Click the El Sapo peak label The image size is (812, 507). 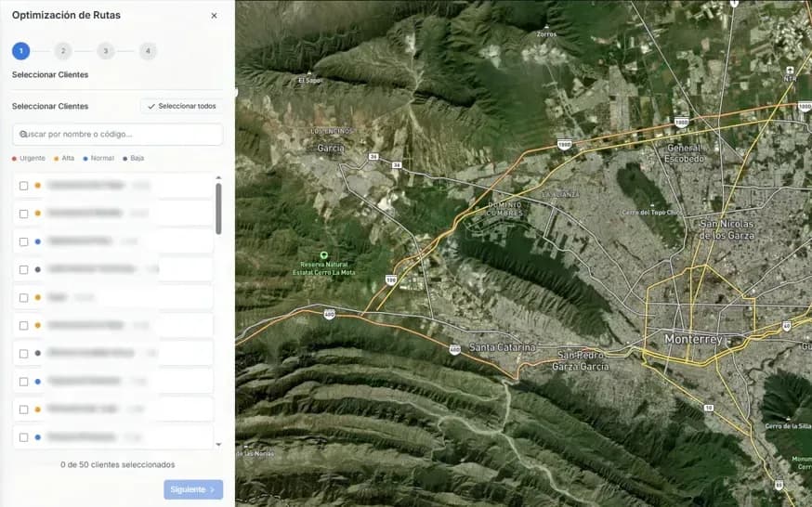tap(310, 80)
